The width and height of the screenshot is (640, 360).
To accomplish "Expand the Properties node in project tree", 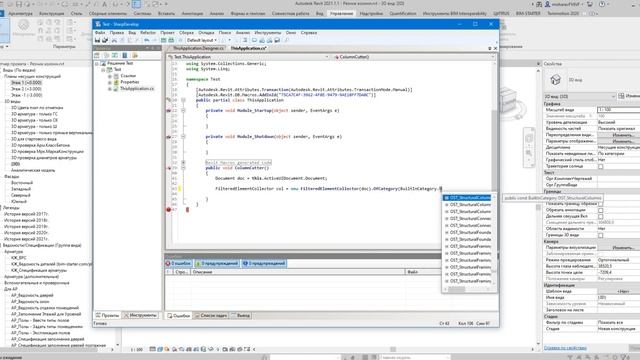I will coord(110,82).
